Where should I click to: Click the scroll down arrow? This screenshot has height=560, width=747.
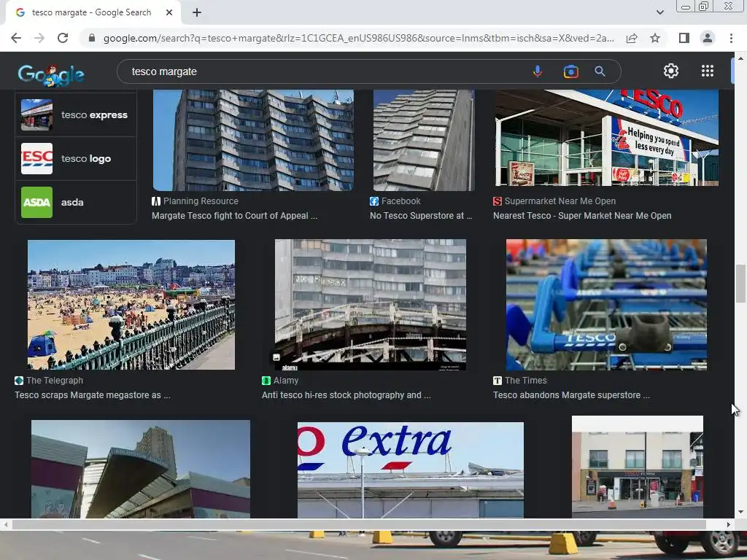click(x=740, y=512)
